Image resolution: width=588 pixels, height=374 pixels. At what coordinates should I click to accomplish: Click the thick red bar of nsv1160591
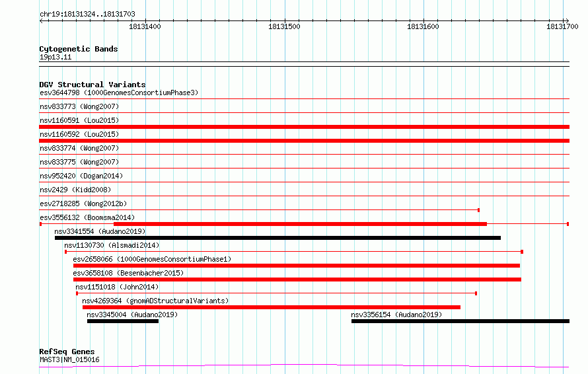(304, 127)
